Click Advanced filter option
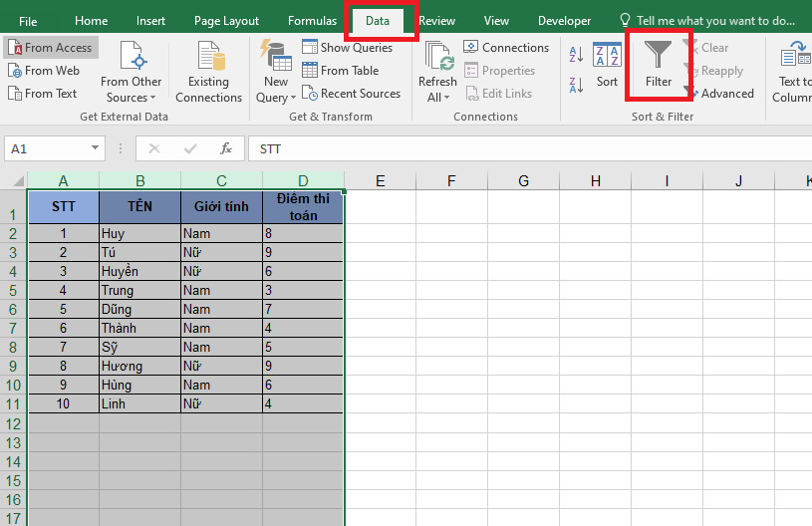 coord(718,94)
